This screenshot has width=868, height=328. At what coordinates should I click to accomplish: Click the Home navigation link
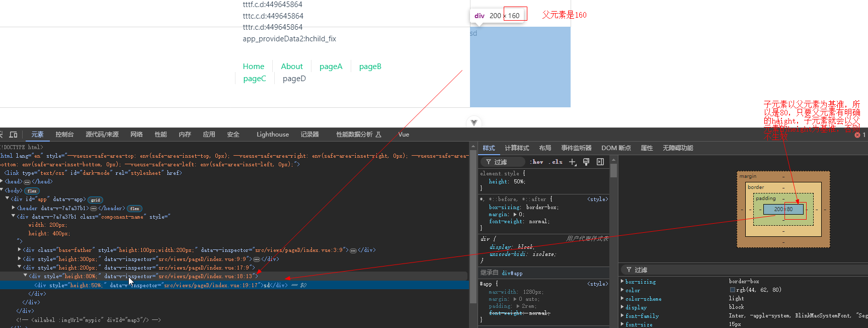tap(254, 67)
